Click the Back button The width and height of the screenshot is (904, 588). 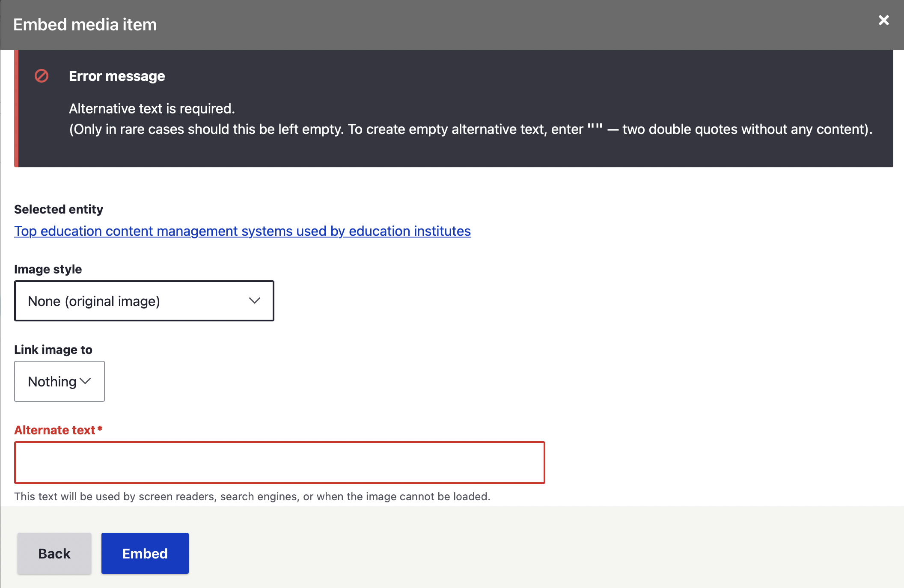point(54,553)
